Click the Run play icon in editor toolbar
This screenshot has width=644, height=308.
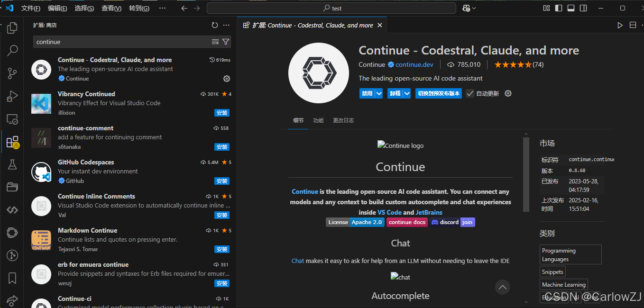click(620, 25)
